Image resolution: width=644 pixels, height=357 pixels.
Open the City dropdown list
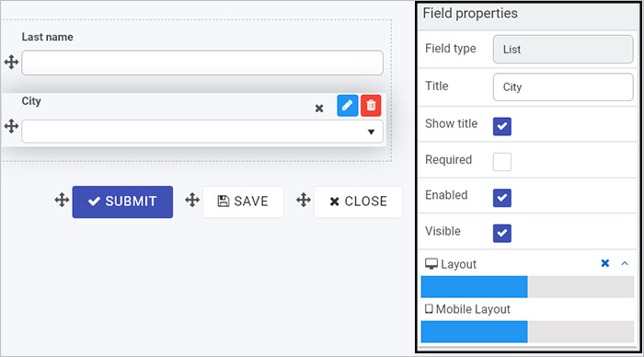[x=202, y=132]
